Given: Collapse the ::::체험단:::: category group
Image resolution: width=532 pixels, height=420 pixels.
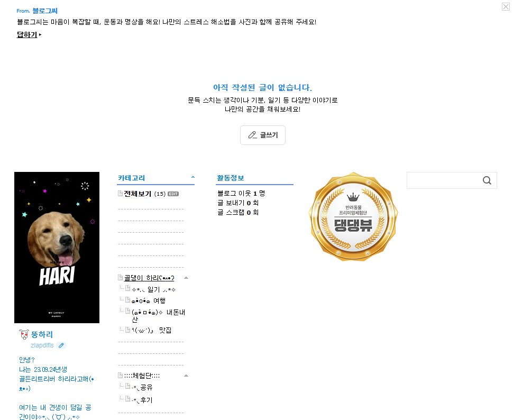Looking at the screenshot, I should coord(186,376).
